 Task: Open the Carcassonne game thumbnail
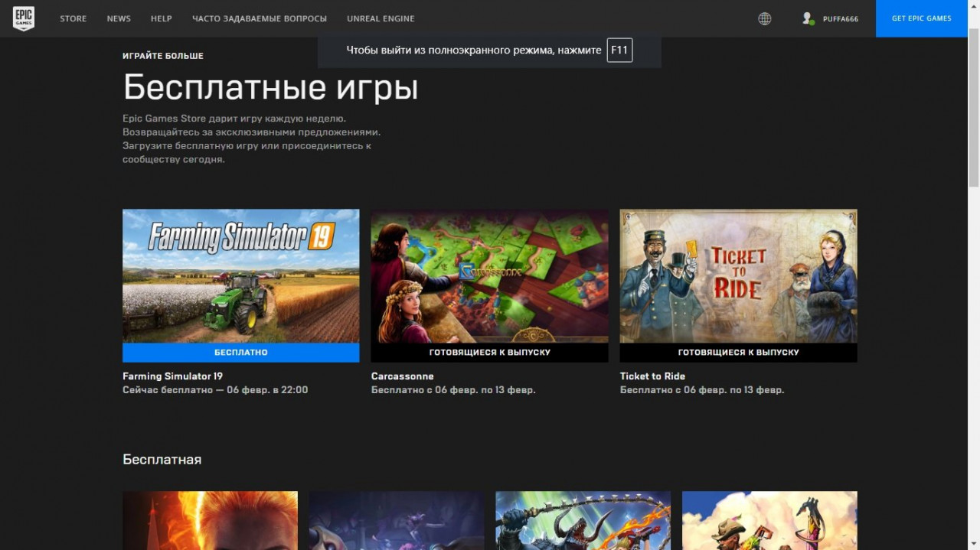pyautogui.click(x=489, y=275)
